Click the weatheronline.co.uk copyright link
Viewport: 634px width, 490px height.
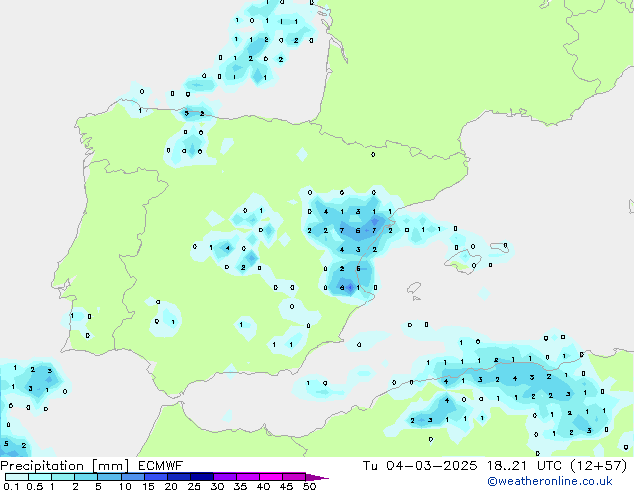(x=550, y=482)
